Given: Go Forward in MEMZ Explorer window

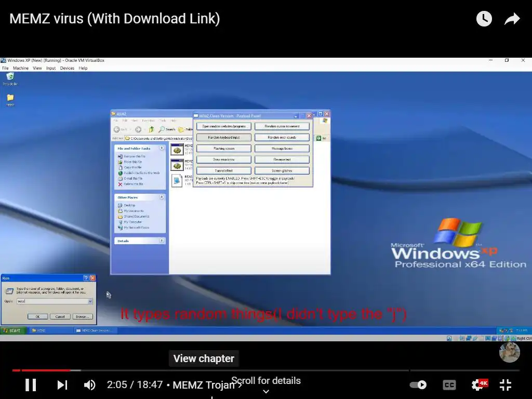Looking at the screenshot, I should click(138, 129).
